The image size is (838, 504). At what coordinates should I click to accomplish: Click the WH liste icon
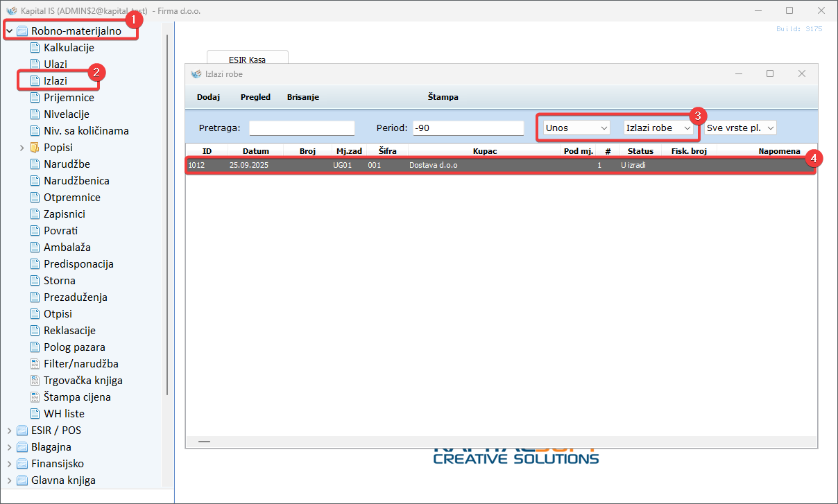(x=35, y=414)
